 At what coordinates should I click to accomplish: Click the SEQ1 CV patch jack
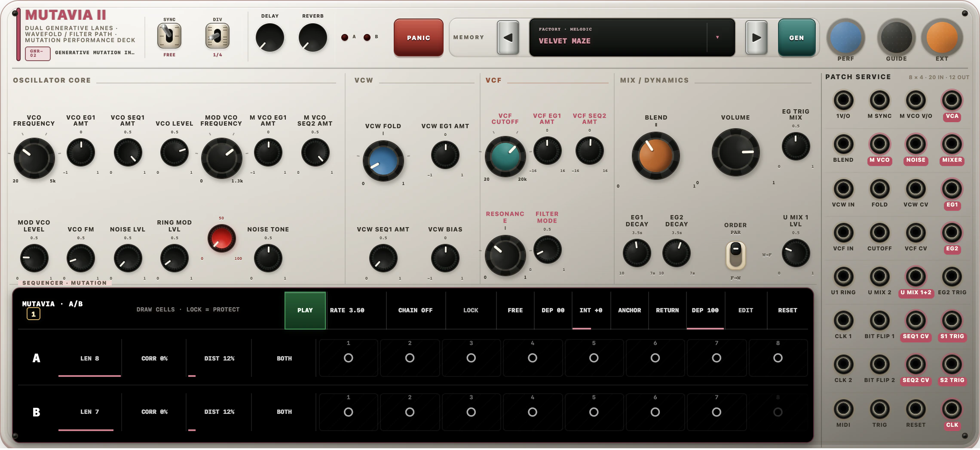click(916, 321)
